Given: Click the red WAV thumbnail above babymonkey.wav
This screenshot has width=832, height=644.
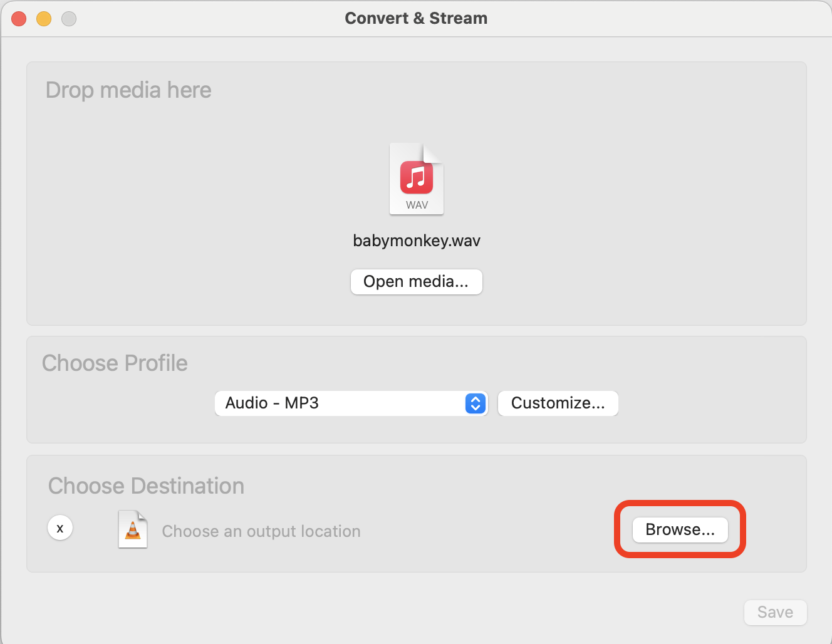Looking at the screenshot, I should point(416,179).
